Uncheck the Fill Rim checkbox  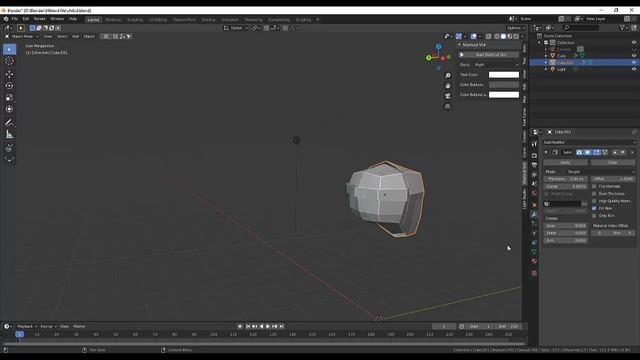click(x=594, y=209)
